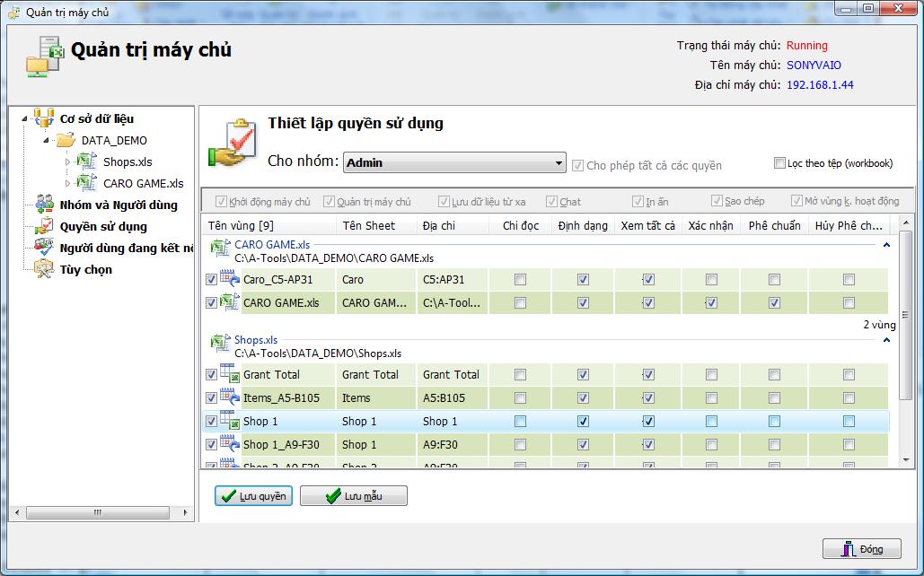
Task: Click the DATA_DEMO folder icon
Action: 66,140
